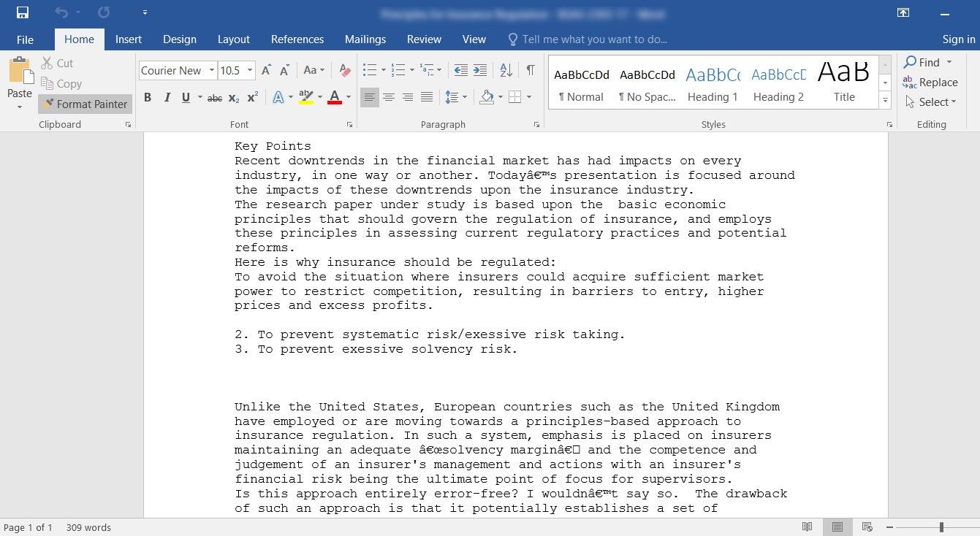Open Ribbon Display Options icon
This screenshot has width=980, height=536.
point(903,12)
